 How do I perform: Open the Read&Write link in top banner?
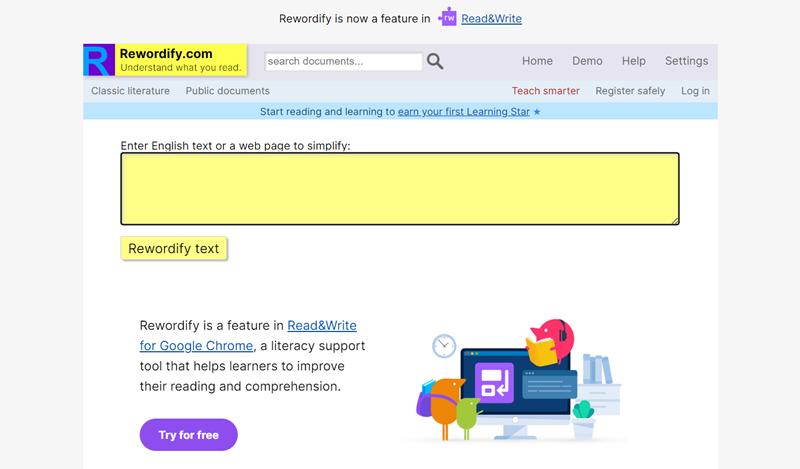(491, 19)
